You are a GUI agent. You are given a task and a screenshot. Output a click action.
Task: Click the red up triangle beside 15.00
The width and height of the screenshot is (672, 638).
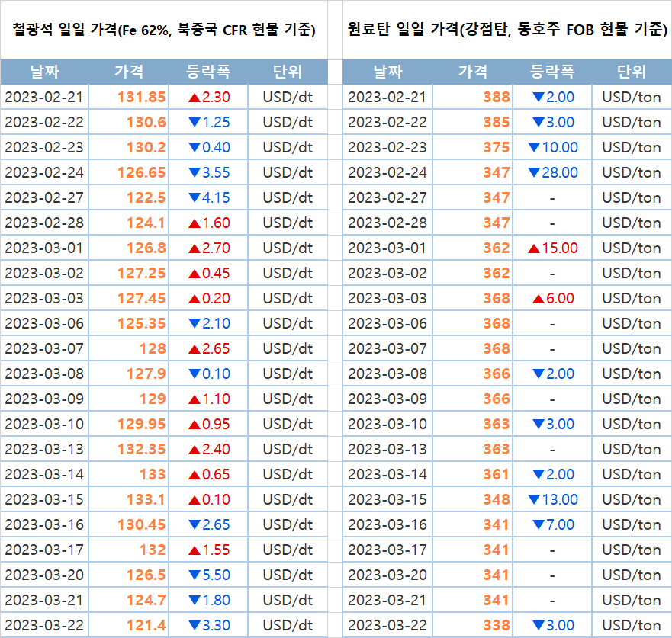coord(533,248)
